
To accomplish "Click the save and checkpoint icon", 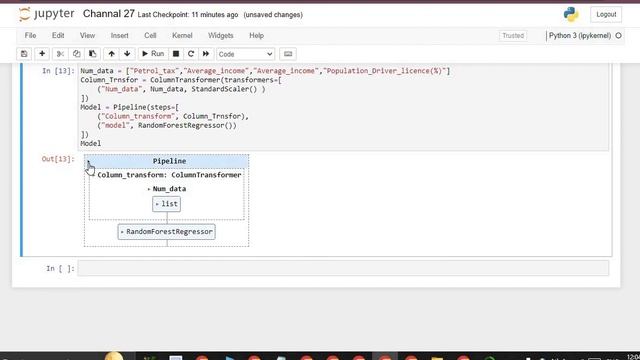I will [x=24, y=54].
